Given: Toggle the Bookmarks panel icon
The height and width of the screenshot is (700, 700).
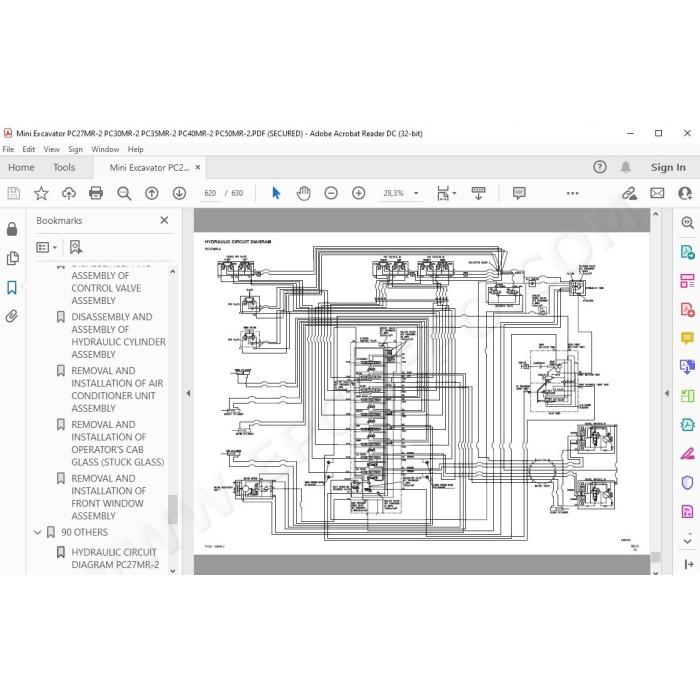Looking at the screenshot, I should pos(12,288).
